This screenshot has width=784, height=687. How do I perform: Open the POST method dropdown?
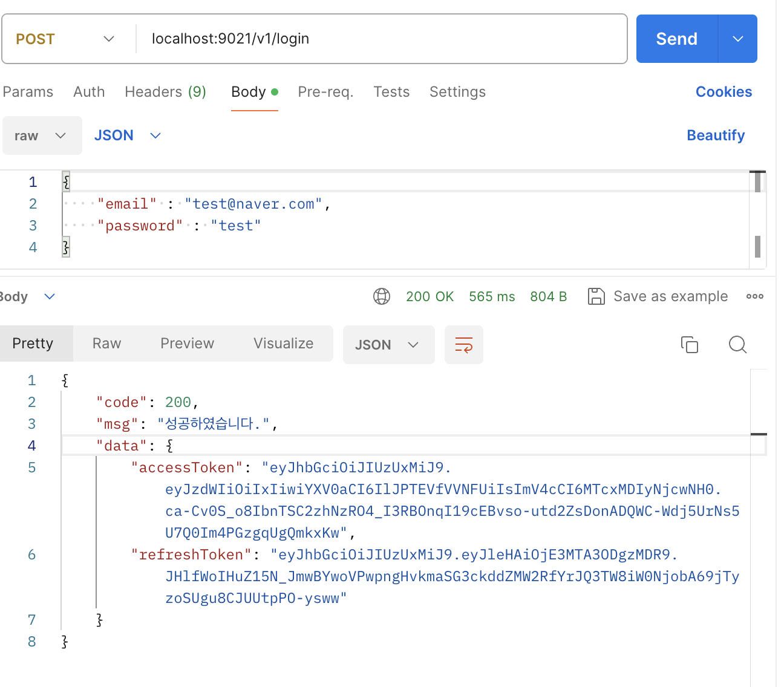65,39
